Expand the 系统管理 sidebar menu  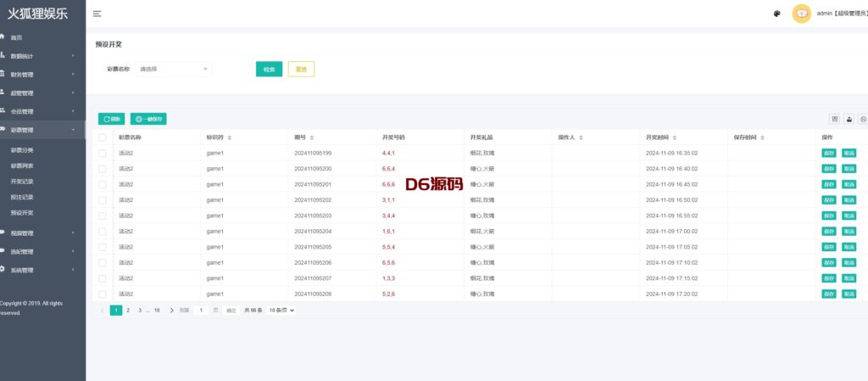(42, 270)
